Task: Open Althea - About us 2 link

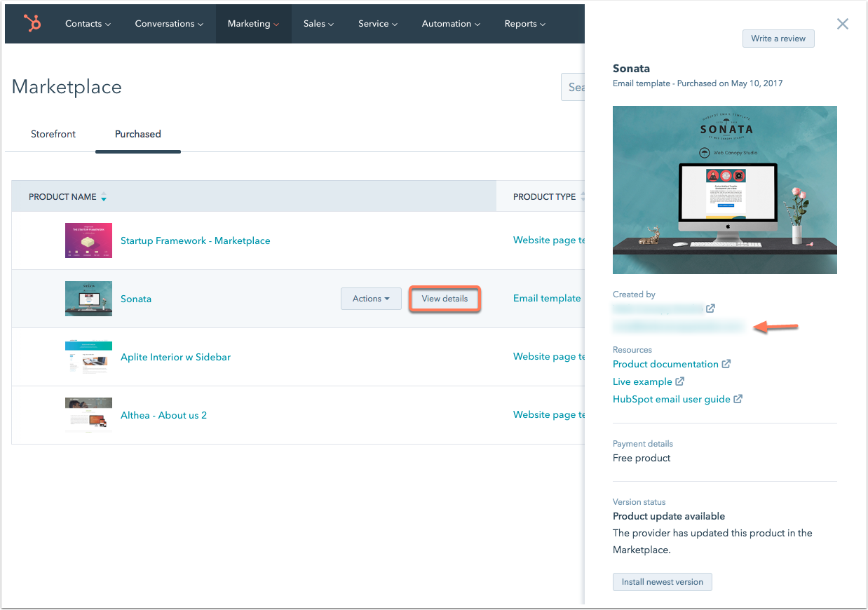Action: coord(163,415)
